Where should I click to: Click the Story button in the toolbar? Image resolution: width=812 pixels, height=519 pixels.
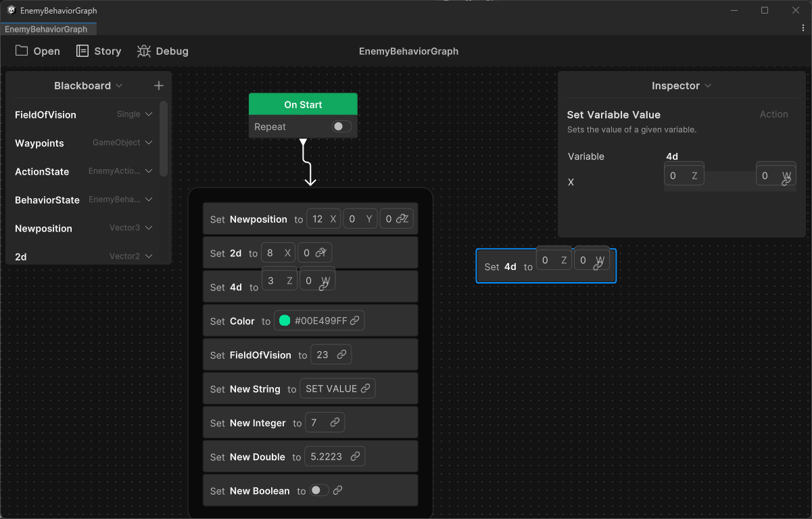coord(98,51)
